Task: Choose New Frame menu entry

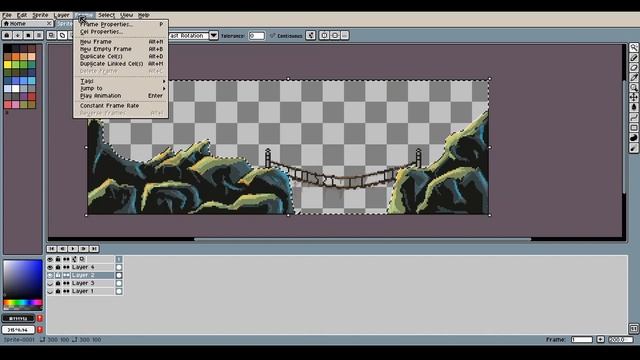Action: point(121,42)
